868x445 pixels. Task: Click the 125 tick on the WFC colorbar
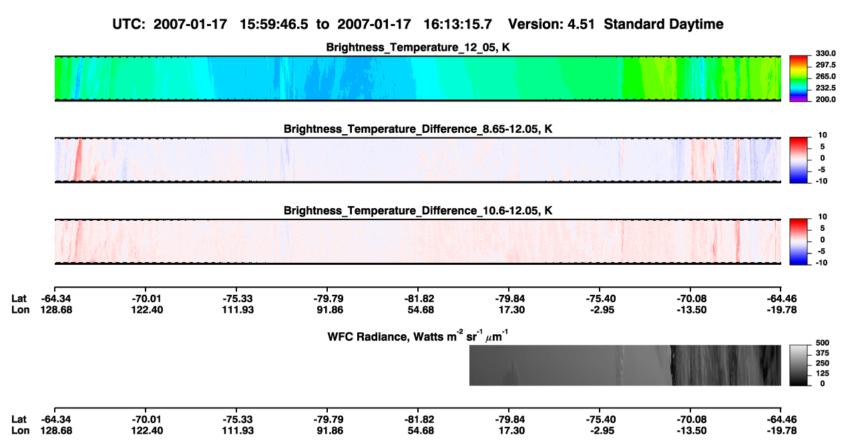point(823,374)
